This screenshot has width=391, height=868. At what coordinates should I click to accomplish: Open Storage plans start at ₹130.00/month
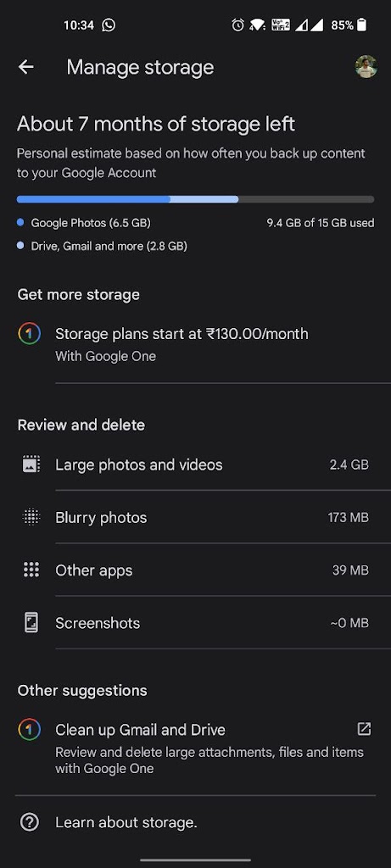[195, 344]
